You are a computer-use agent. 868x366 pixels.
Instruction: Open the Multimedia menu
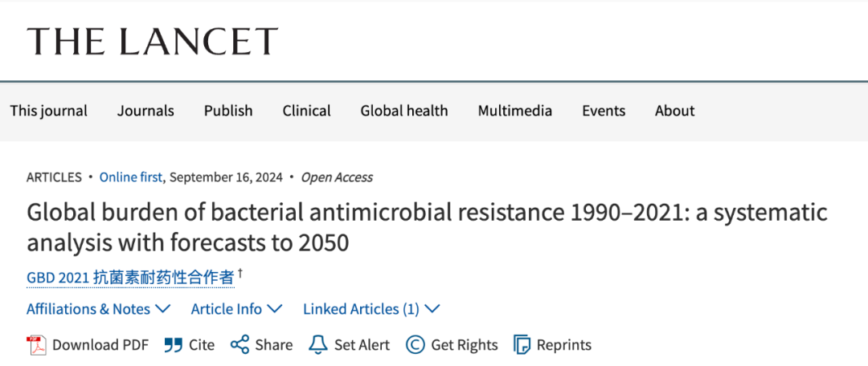[515, 111]
